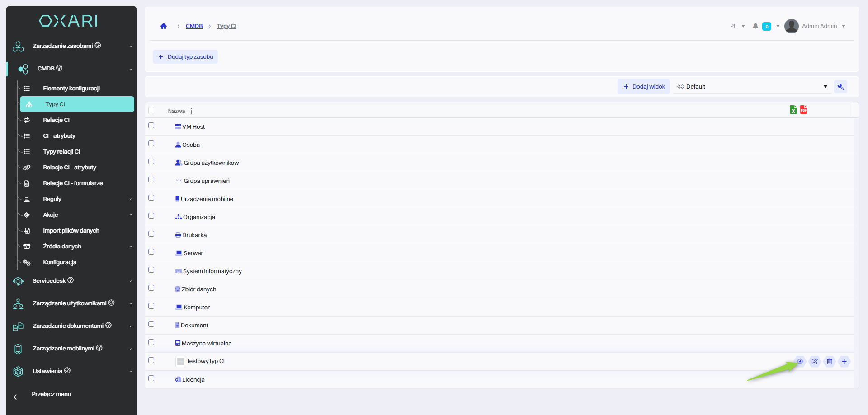Image resolution: width=868 pixels, height=415 pixels.
Task: Open the notifications bell
Action: 755,26
